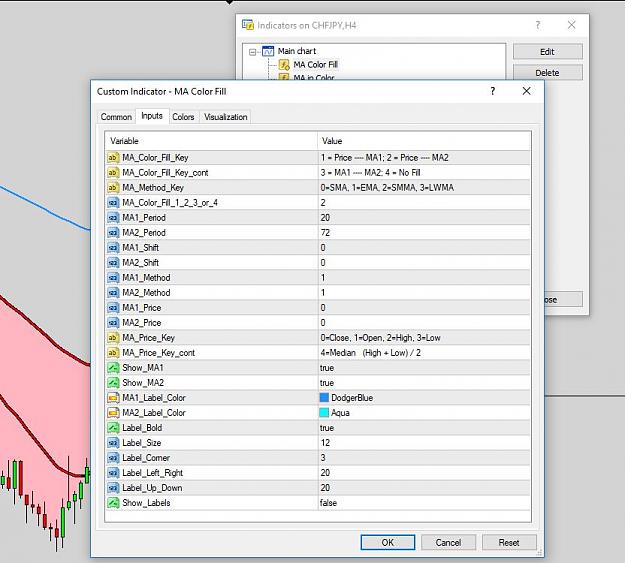625x563 pixels.
Task: Toggle the Show_MA1 true value
Action: 327,368
